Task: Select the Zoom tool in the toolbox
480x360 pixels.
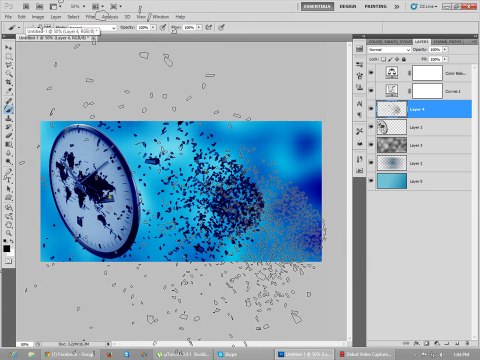Action: pos(8,233)
